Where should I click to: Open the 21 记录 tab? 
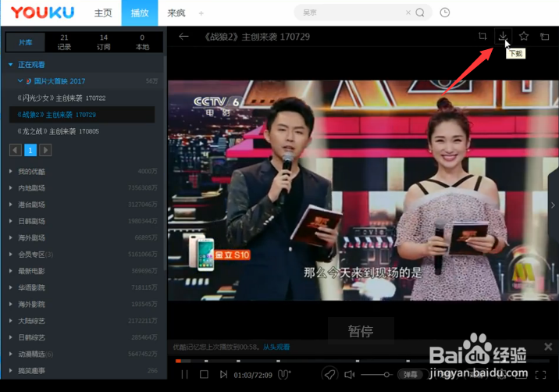[64, 42]
